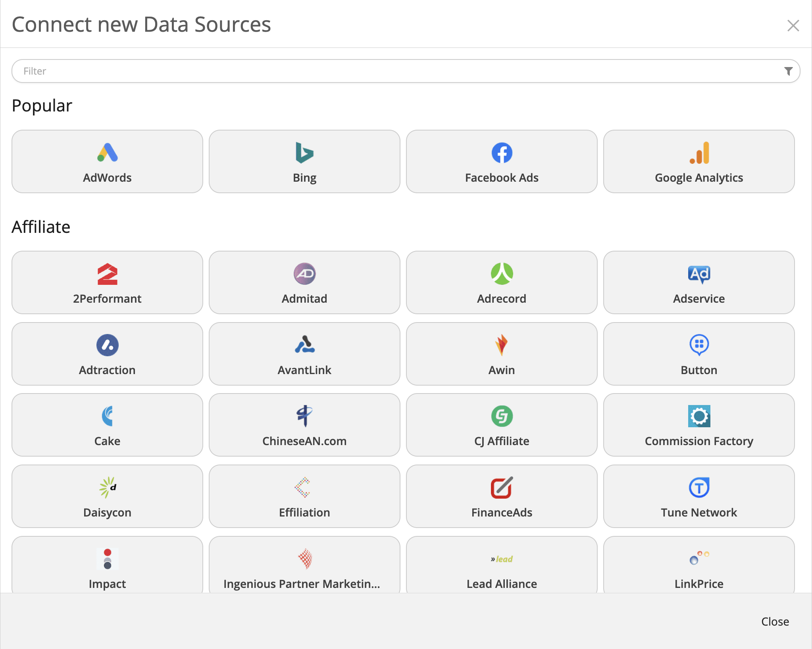Click the Google Analytics bar-chart icon
The image size is (812, 649).
pos(699,153)
